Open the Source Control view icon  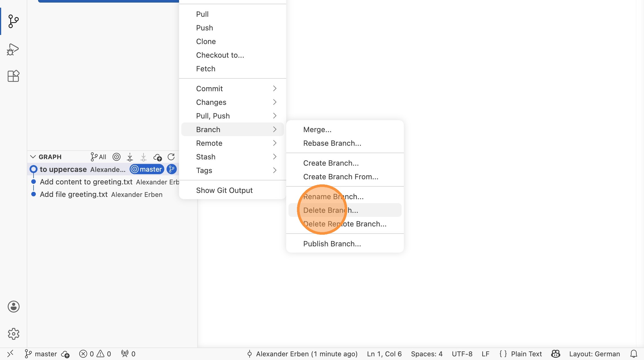tap(13, 21)
